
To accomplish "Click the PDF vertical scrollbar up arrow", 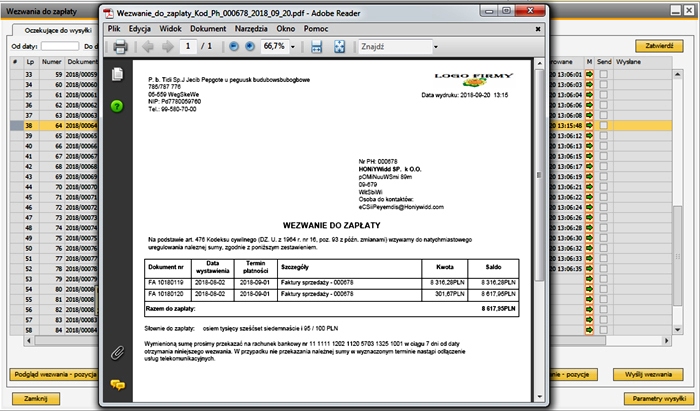I will [540, 63].
